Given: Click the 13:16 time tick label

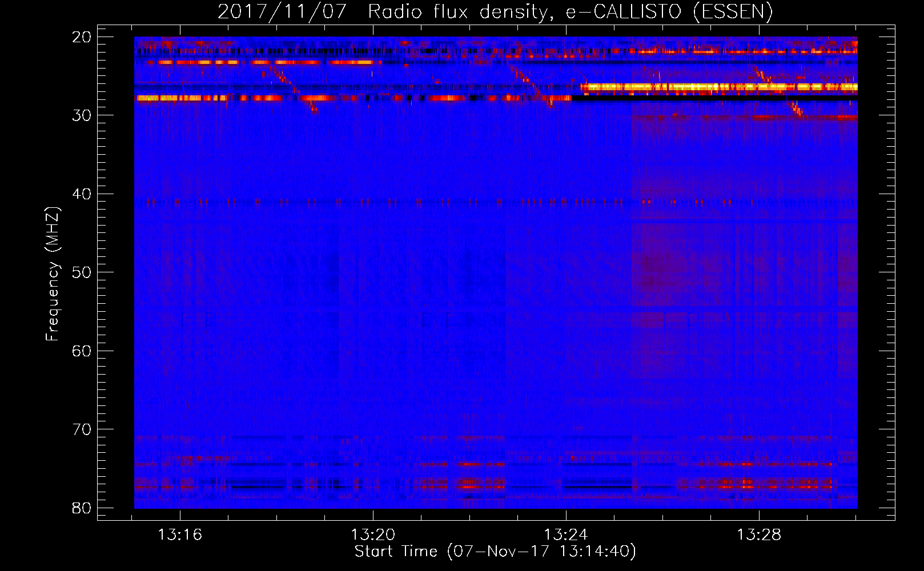Looking at the screenshot, I should pos(180,535).
